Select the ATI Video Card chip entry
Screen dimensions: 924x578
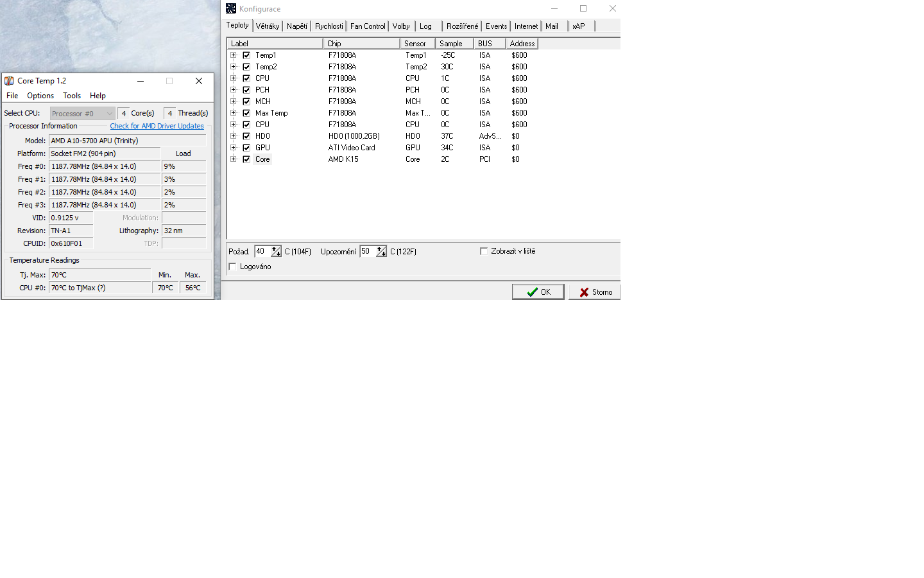click(352, 148)
